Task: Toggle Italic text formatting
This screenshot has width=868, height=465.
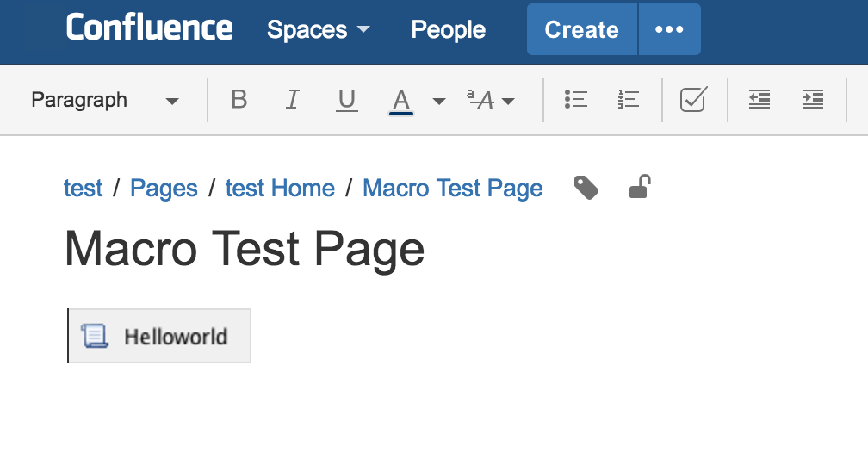Action: [293, 100]
